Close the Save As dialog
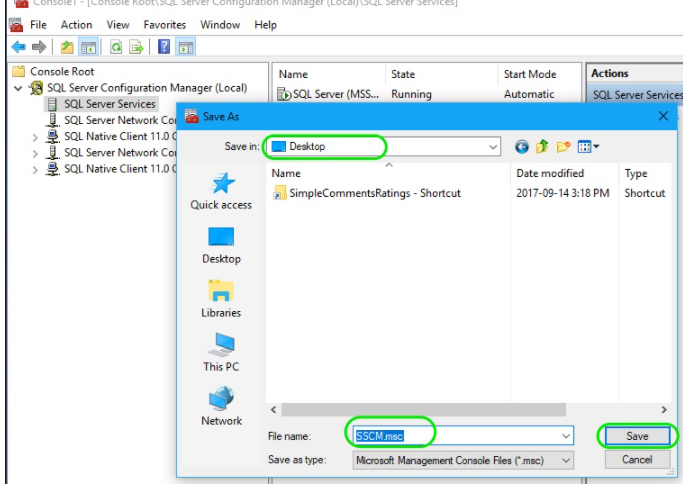The image size is (683, 488). [x=663, y=116]
